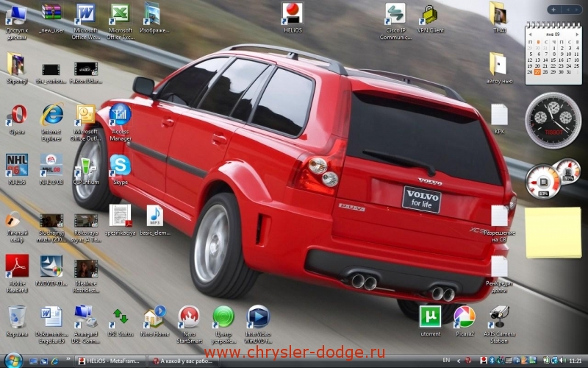Image resolution: width=588 pixels, height=368 pixels.
Task: Launch Picasa2 from the desktop
Action: click(x=465, y=316)
